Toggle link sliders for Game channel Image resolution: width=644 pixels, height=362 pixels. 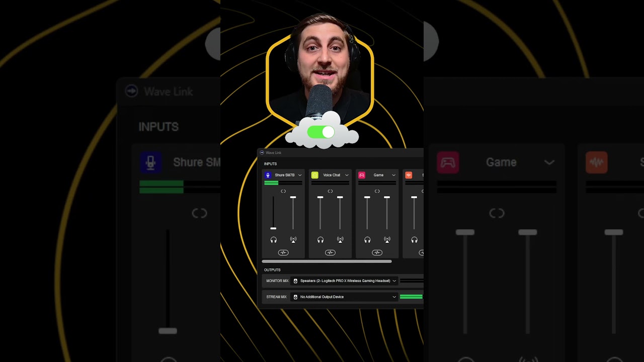pos(377,191)
